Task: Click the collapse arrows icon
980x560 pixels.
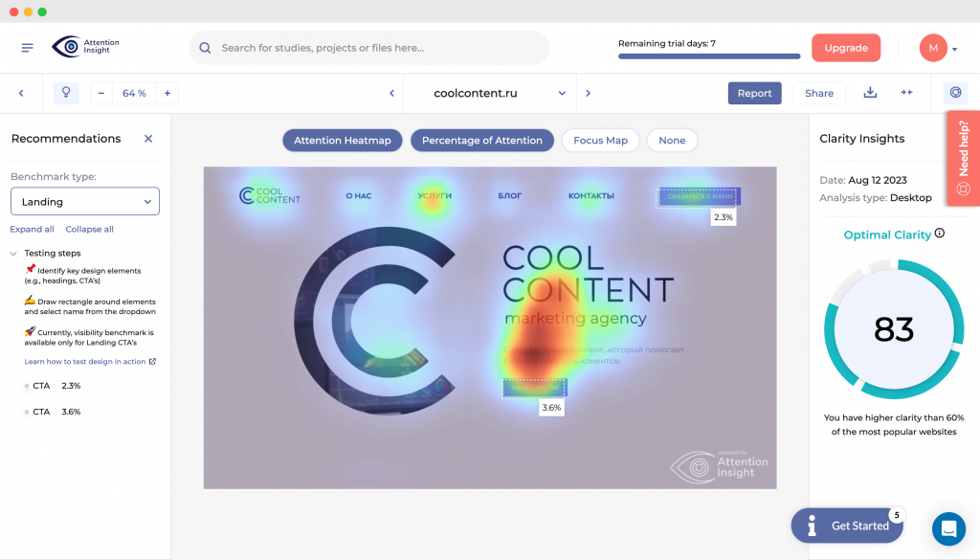Action: 907,93
